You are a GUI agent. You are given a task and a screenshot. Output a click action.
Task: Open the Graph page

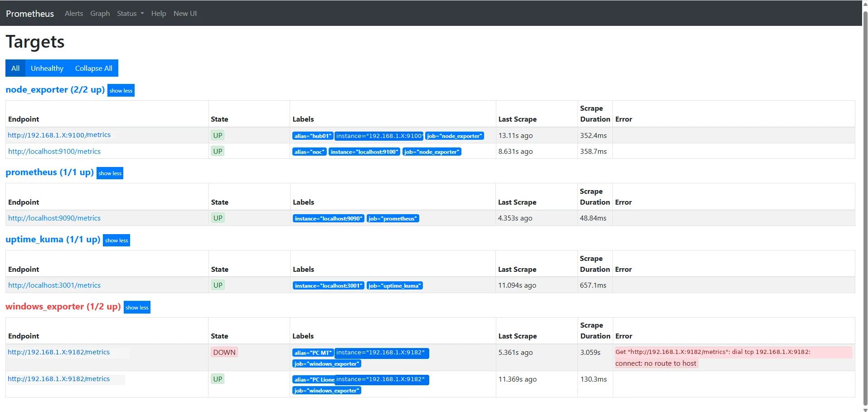100,14
